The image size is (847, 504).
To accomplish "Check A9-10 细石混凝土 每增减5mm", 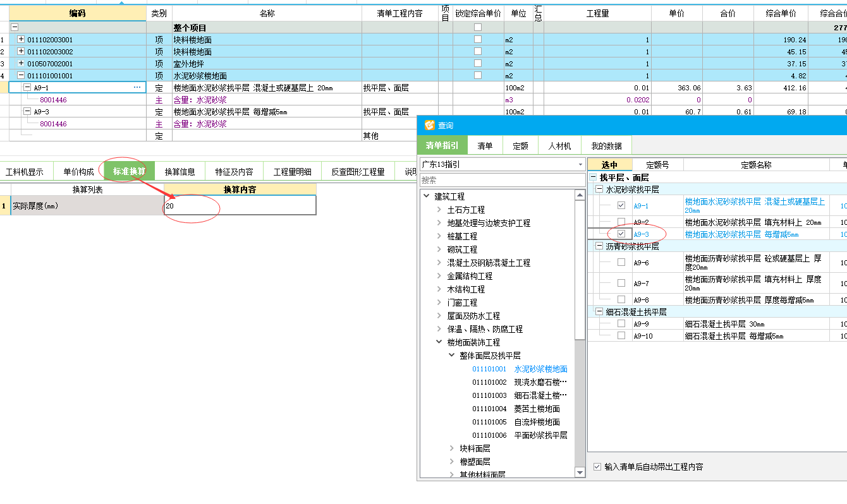I will (x=621, y=335).
